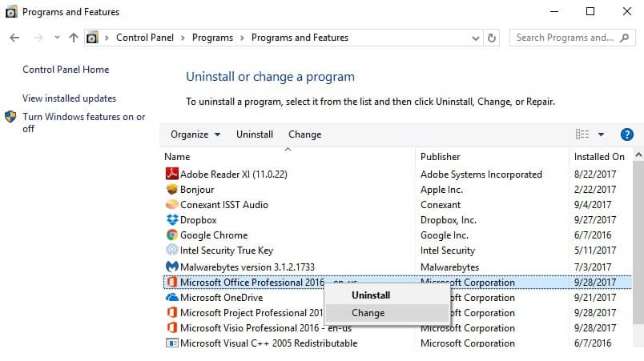Click the blue help question mark icon
Viewport: 644px width, 361px height.
click(x=627, y=134)
